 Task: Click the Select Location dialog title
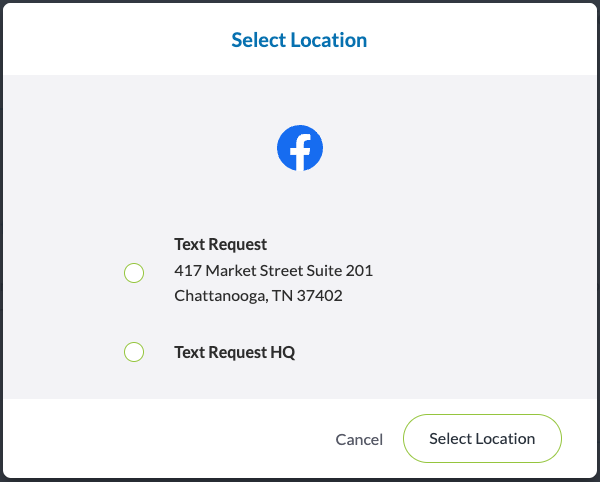[x=299, y=41]
